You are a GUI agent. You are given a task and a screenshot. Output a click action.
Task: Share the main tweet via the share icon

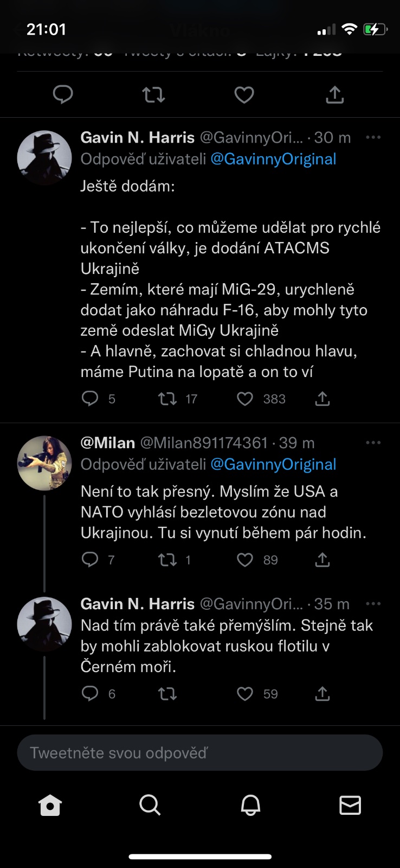tap(335, 95)
